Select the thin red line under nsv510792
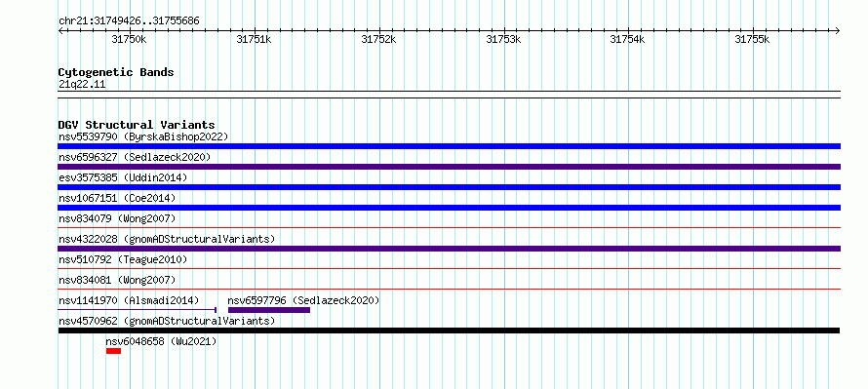Viewport: 868px width, 389px height. tap(449, 268)
